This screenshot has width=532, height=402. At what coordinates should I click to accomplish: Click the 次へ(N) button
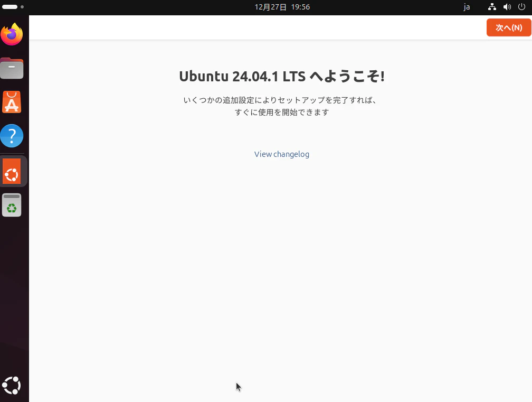(x=509, y=27)
